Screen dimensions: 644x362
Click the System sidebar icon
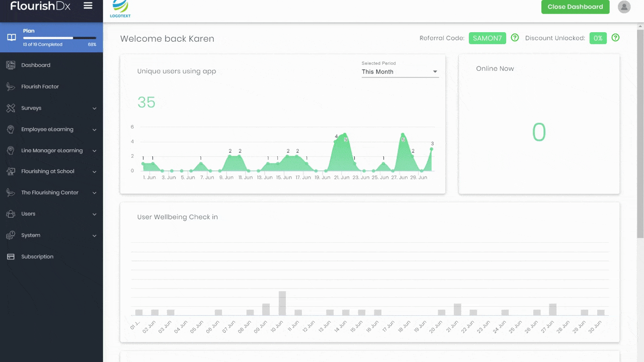11,235
